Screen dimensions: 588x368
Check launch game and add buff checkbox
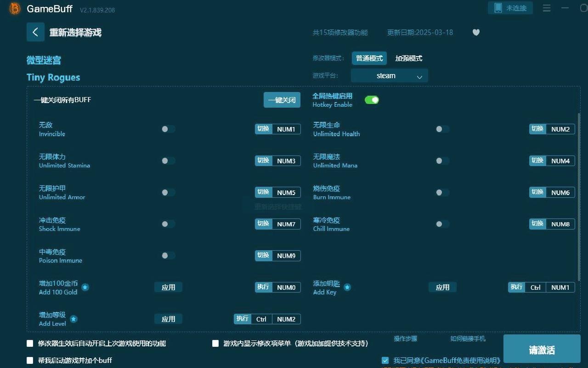[30, 360]
